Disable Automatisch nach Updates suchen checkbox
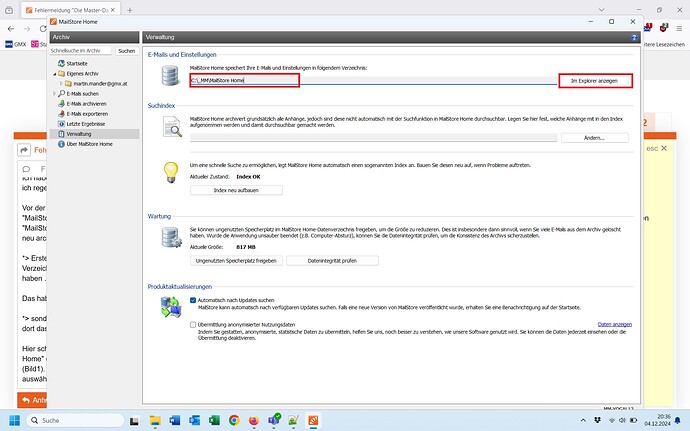The width and height of the screenshot is (690, 431). pos(193,300)
